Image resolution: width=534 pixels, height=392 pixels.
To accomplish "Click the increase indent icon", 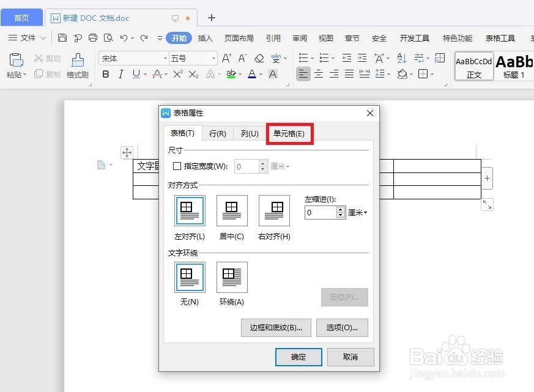I will (x=362, y=57).
